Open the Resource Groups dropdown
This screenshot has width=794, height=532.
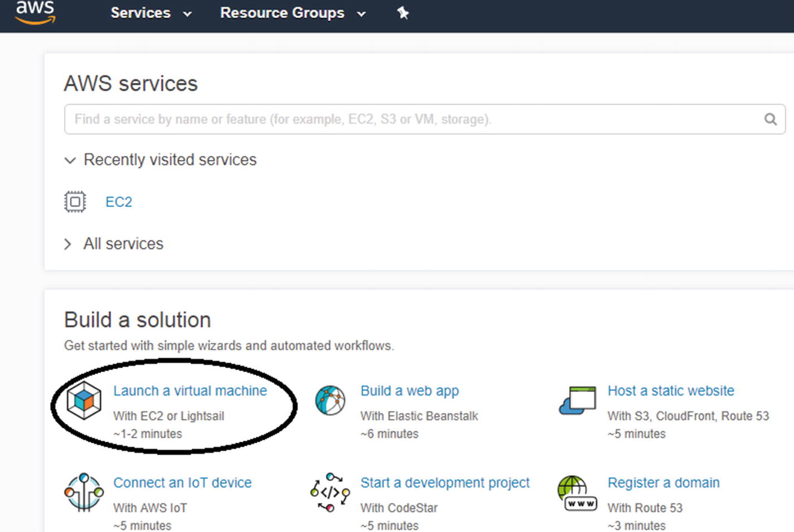coord(293,13)
